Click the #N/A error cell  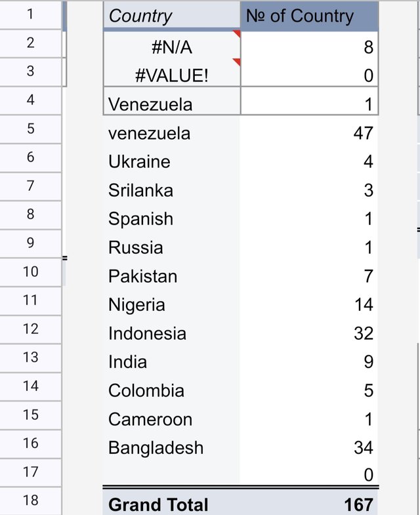(x=172, y=47)
